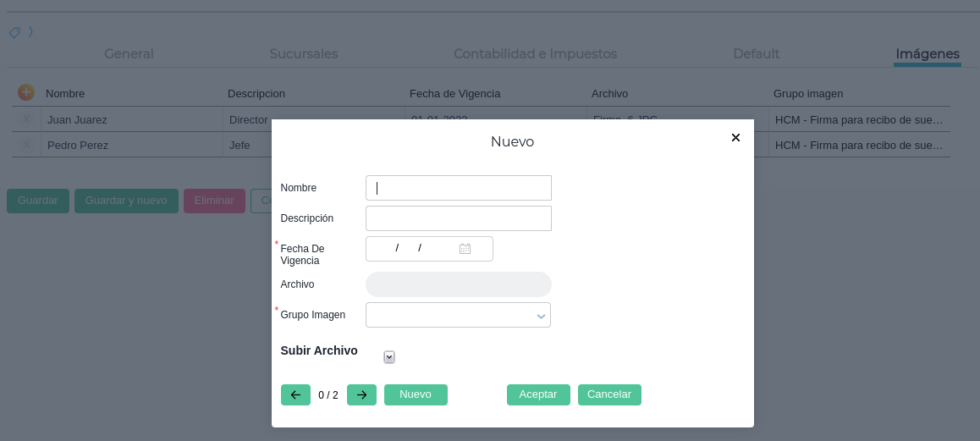Click the Guardar y nuevo button
The image size is (980, 441).
[x=126, y=201]
